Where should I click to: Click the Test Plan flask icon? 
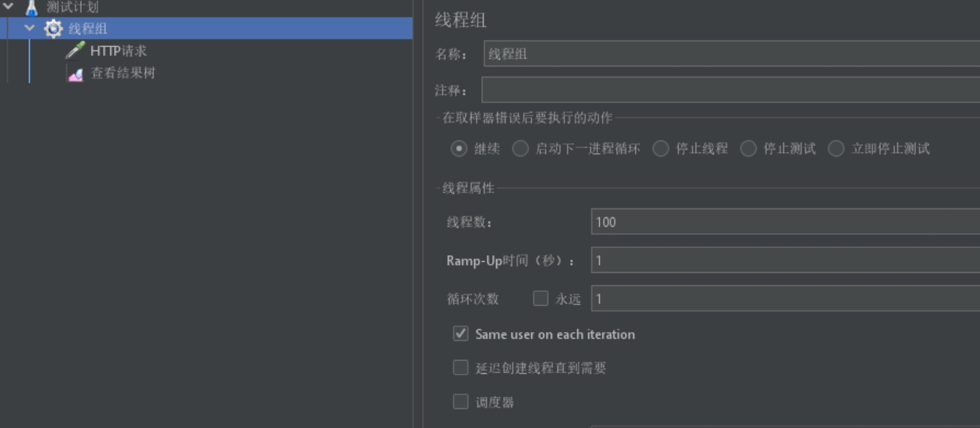(31, 8)
